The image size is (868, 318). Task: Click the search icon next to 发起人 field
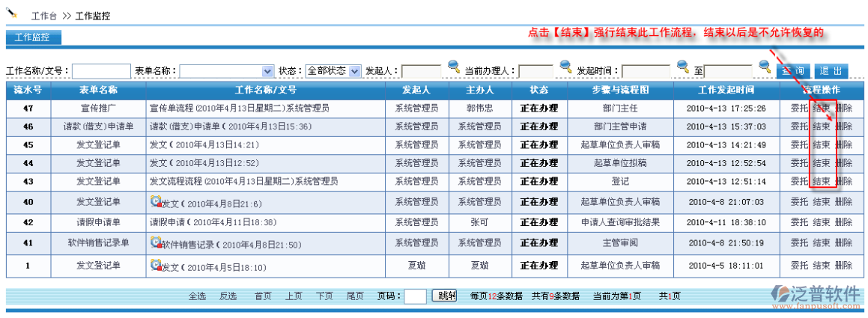click(x=454, y=67)
